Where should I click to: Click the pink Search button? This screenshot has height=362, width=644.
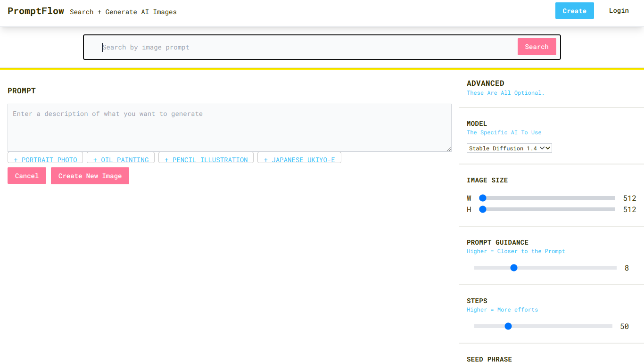(x=537, y=47)
